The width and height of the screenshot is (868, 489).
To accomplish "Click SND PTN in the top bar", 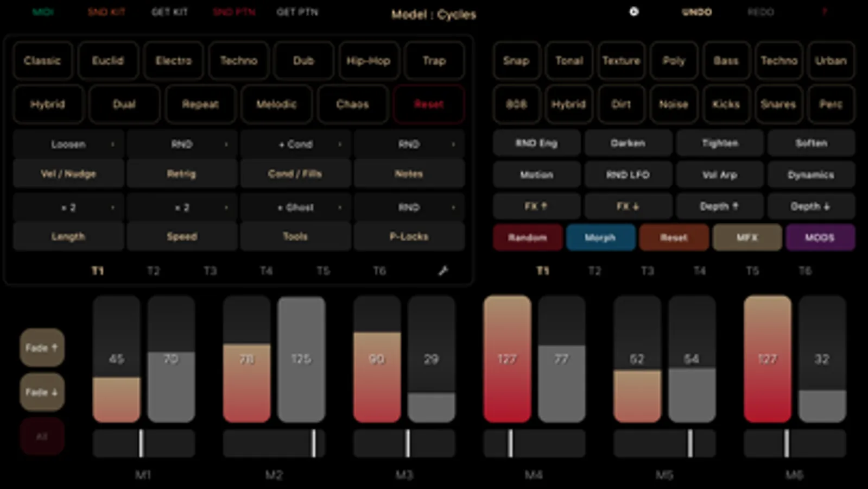I will click(x=234, y=12).
